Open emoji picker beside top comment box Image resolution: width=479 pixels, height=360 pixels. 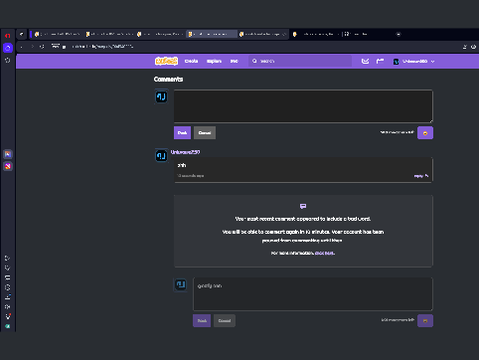pos(425,133)
